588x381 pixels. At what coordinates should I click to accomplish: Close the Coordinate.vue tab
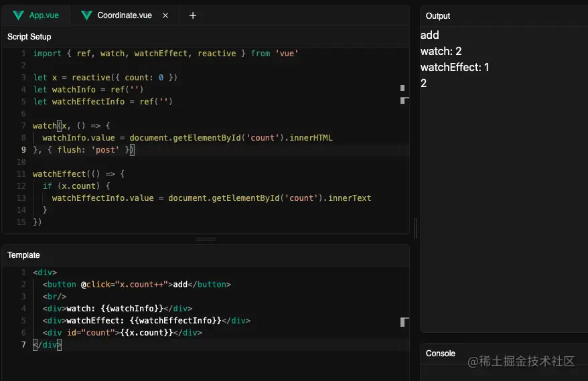165,15
